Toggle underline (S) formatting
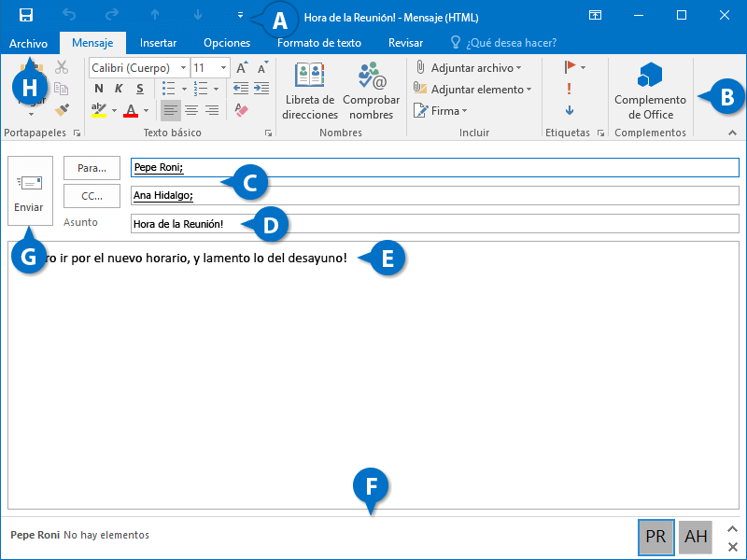This screenshot has width=747, height=560. [x=140, y=89]
